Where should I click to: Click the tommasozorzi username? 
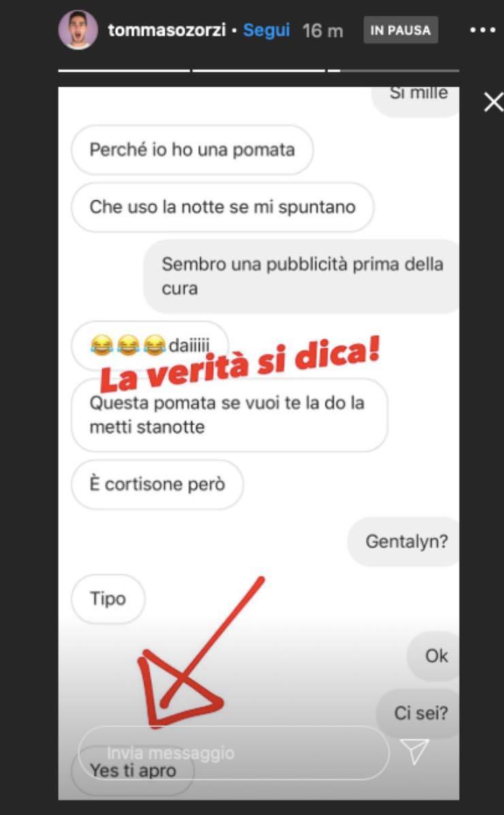[x=167, y=30]
